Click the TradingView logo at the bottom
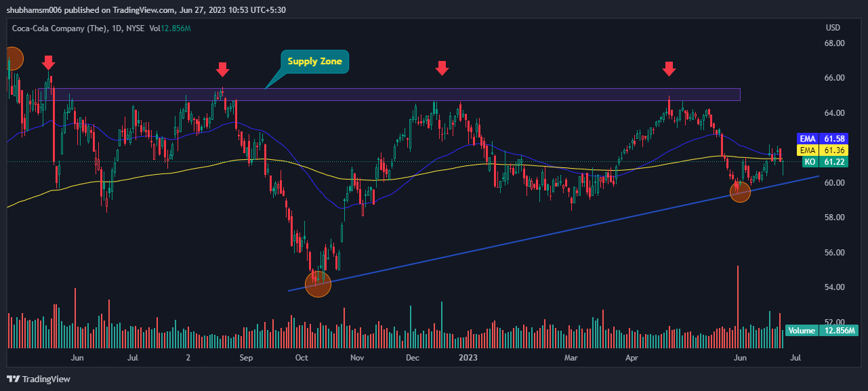Image resolution: width=868 pixels, height=391 pixels. click(x=39, y=379)
